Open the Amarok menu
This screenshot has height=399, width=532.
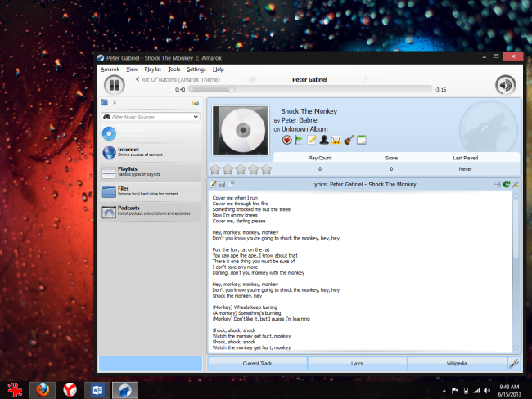coord(110,69)
